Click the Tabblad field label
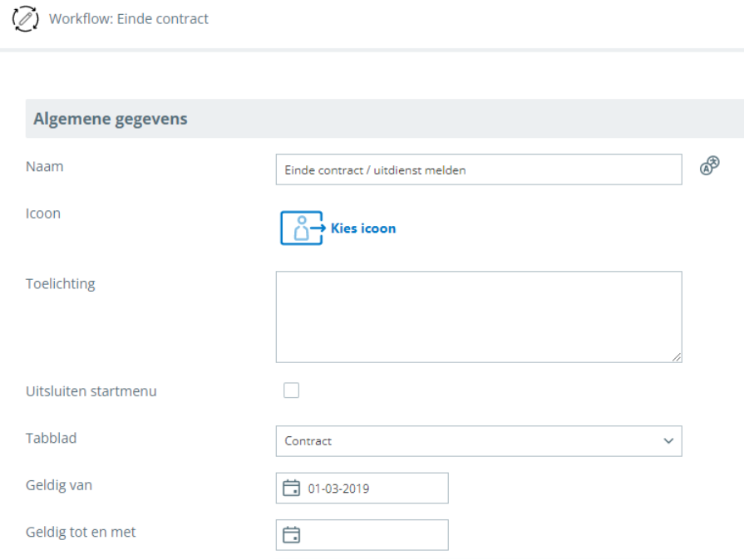This screenshot has height=560, width=744. tap(52, 438)
